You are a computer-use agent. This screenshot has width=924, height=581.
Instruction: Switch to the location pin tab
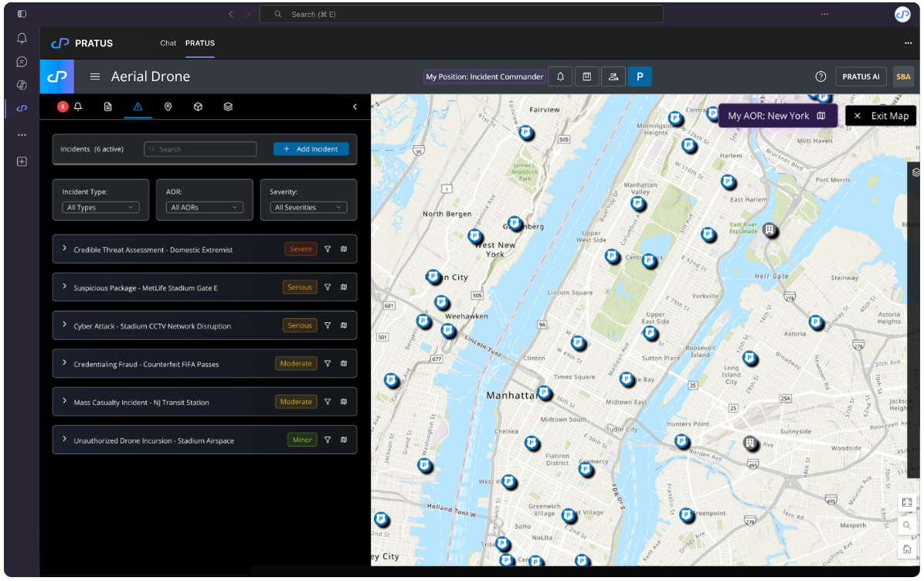168,107
